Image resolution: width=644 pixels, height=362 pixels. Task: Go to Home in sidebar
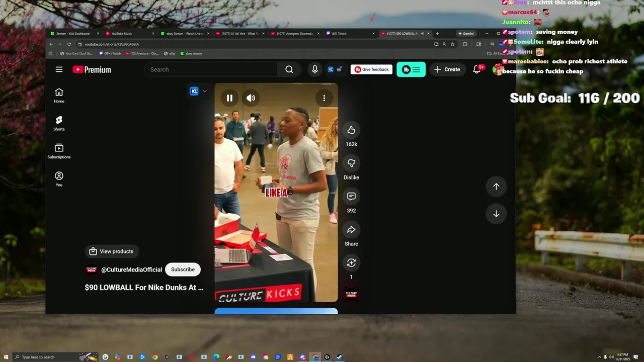pos(59,95)
